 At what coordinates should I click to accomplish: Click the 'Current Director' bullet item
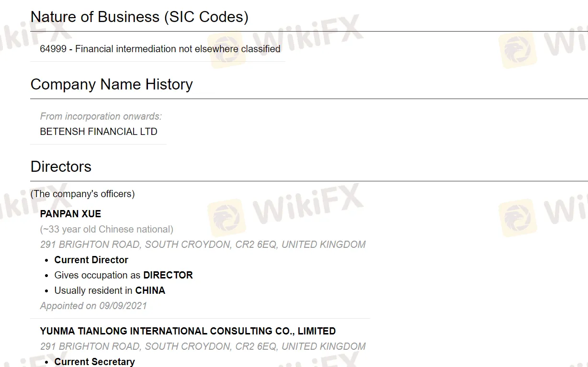pos(91,260)
